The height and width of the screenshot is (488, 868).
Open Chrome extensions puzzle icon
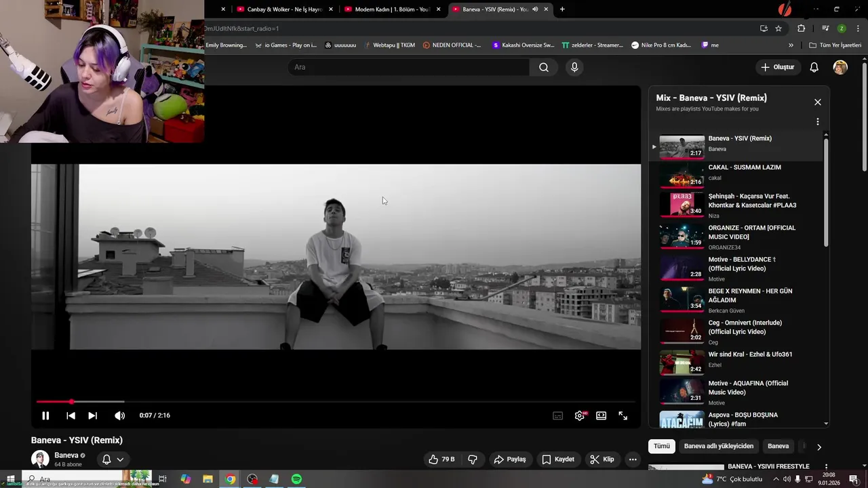tap(802, 28)
